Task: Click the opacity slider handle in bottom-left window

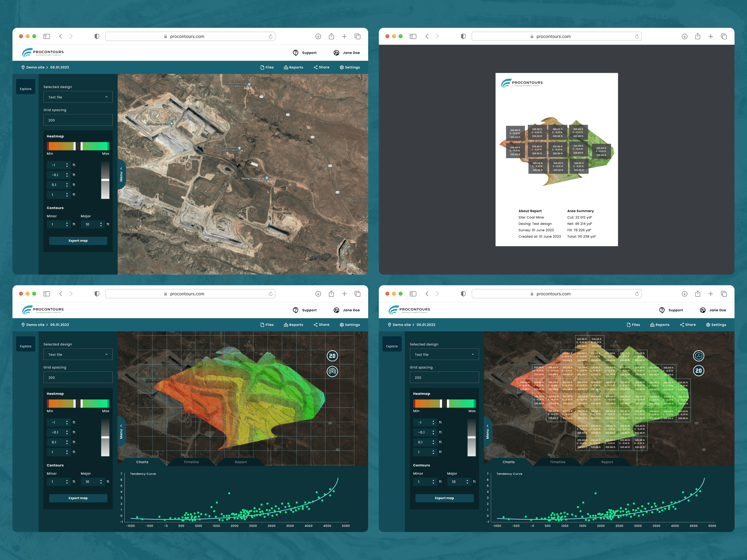Action: click(106, 437)
